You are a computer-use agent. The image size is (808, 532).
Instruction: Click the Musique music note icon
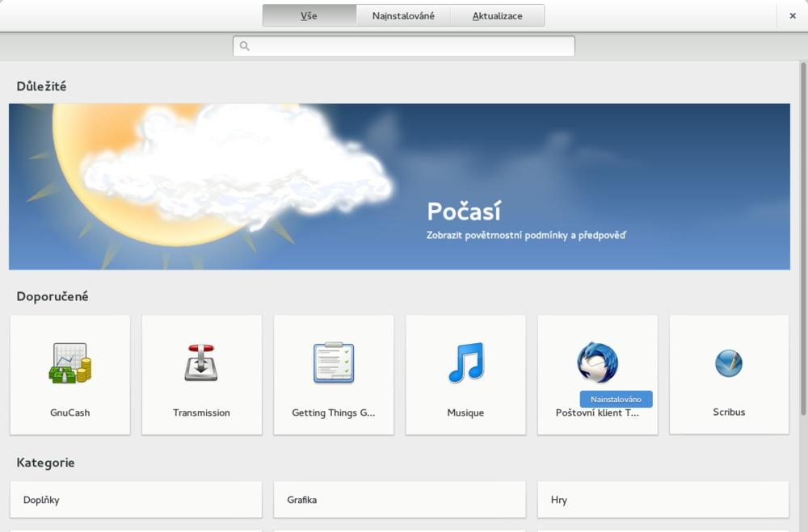tap(465, 365)
